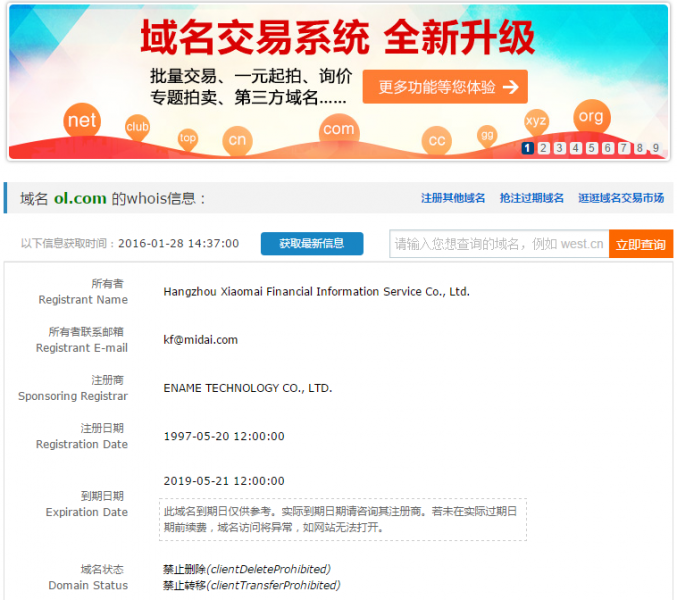Select the 'cc' domain bubble

coord(436,141)
